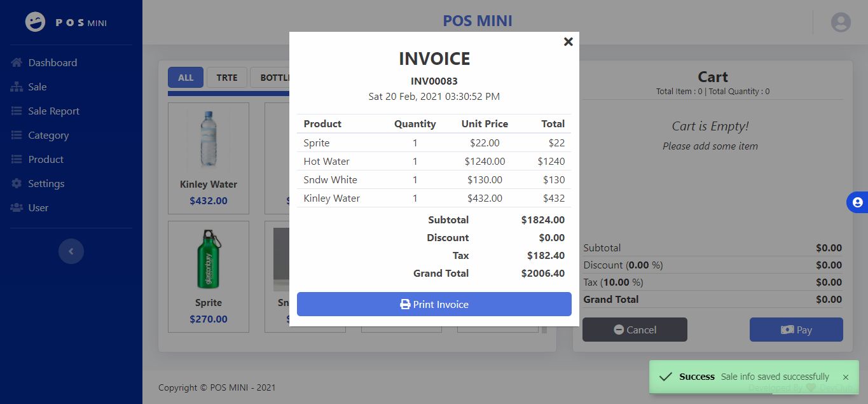Click the POS MINI logo face icon
868x404 pixels.
(36, 22)
